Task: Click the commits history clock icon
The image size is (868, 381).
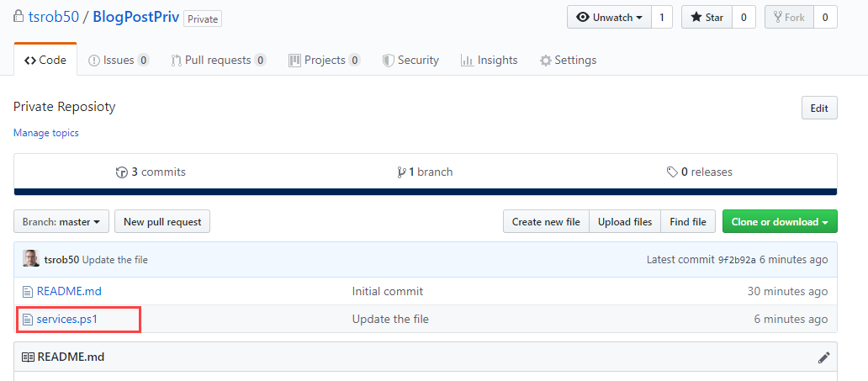Action: tap(122, 172)
